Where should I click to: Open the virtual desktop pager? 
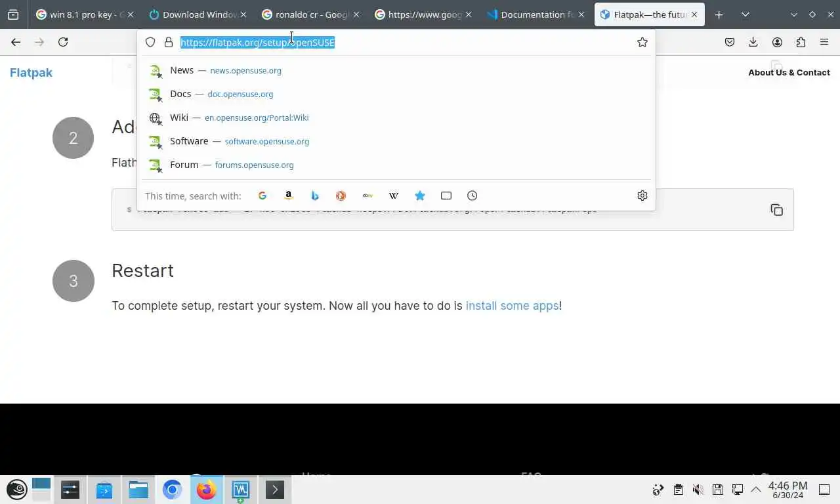pyautogui.click(x=41, y=490)
